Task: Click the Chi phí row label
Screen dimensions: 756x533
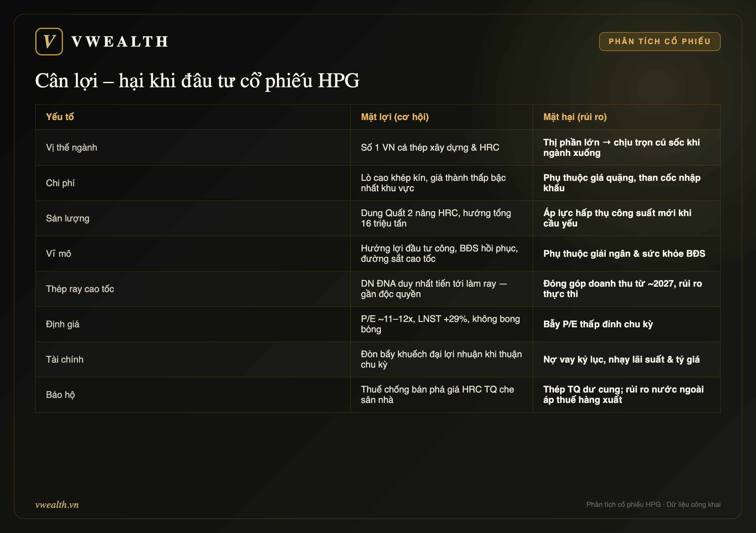Action: click(x=60, y=183)
